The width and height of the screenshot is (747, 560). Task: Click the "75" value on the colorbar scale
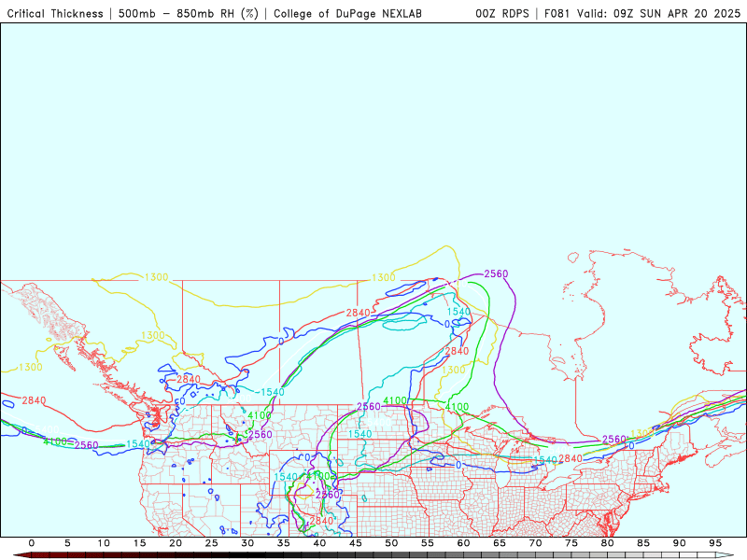point(571,543)
